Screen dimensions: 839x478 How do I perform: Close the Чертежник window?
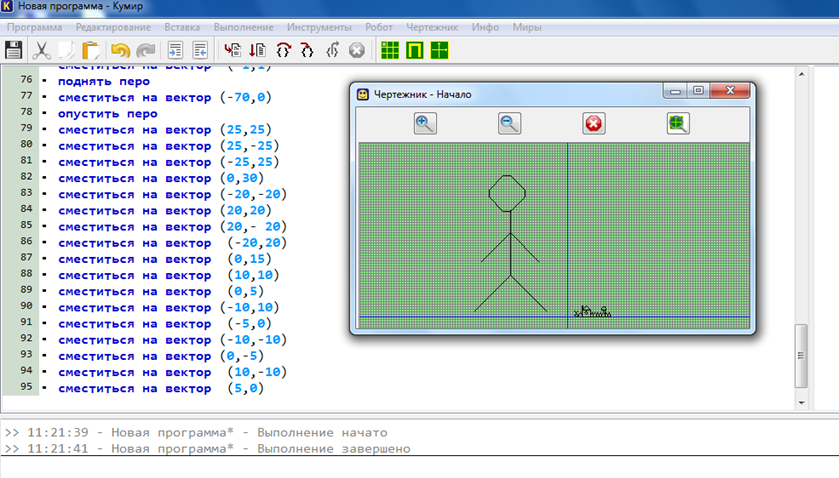point(730,91)
